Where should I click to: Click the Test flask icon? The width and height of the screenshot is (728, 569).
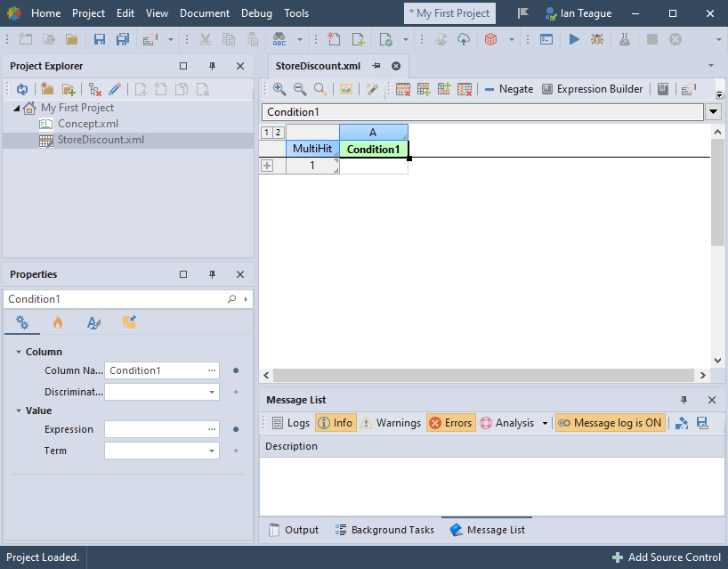(625, 39)
